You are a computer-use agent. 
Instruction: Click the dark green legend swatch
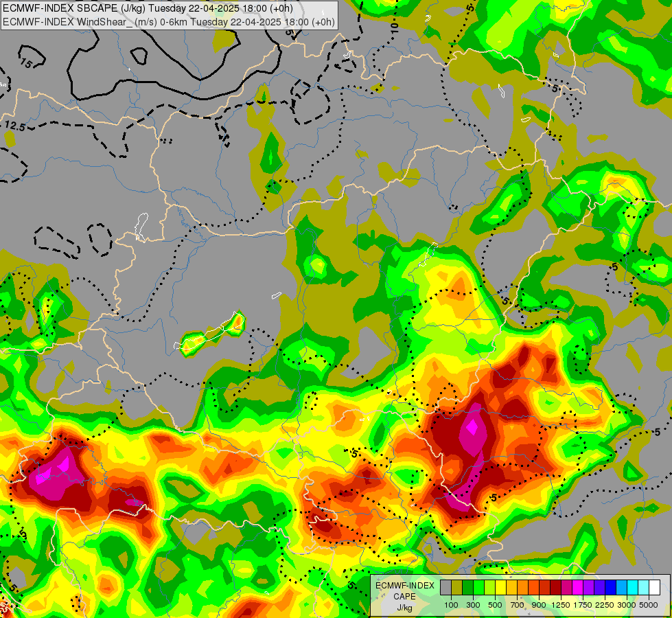[467, 587]
